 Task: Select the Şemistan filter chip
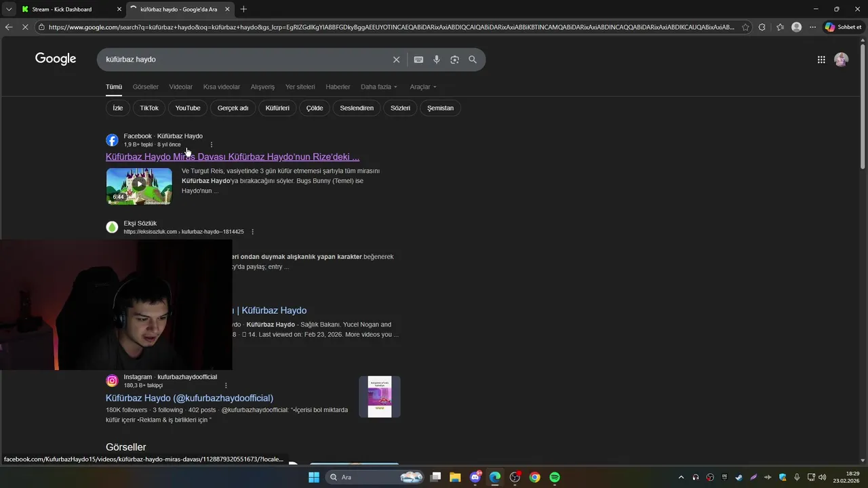click(x=440, y=108)
